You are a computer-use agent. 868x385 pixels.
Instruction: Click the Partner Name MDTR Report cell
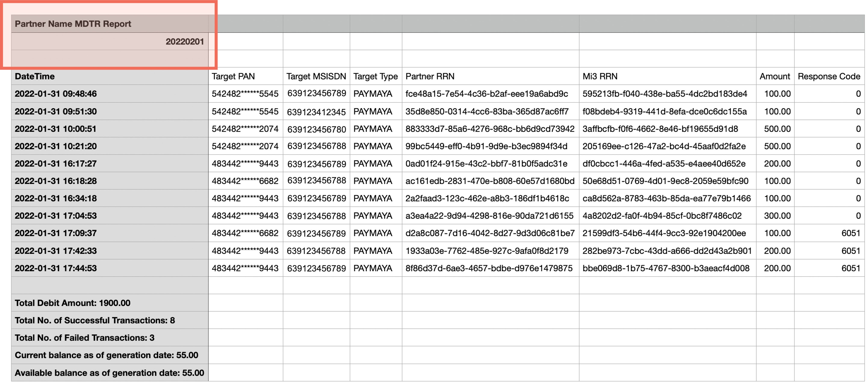pyautogui.click(x=73, y=24)
